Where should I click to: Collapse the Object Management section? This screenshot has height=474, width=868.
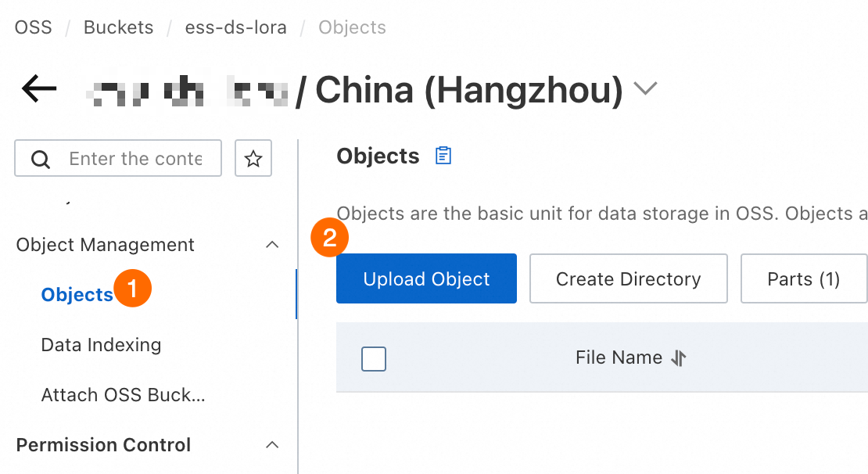[x=272, y=245]
